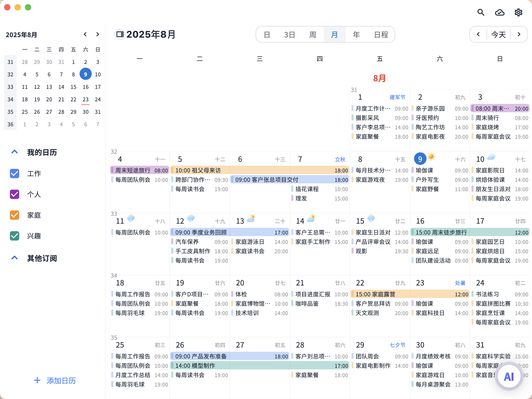This screenshot has height=399, width=532.
Task: Uncheck the 工作 calendar checkbox
Action: [15, 174]
